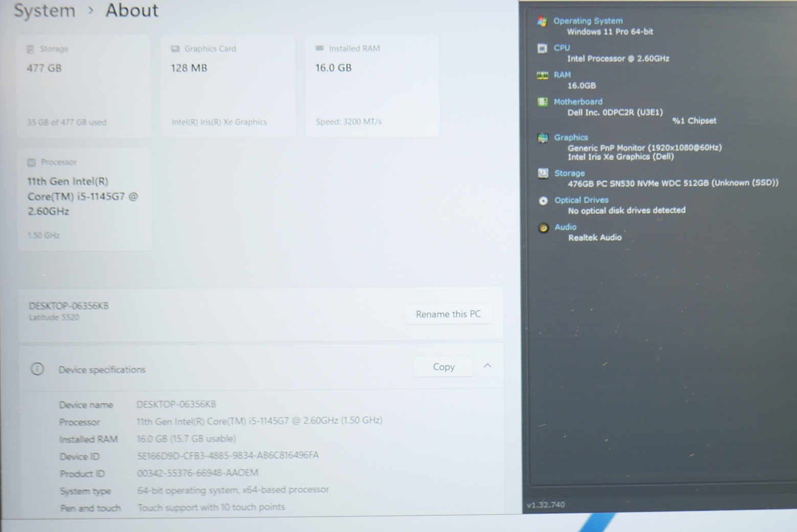
Task: Open the CPU section in Speccy
Action: pyautogui.click(x=561, y=48)
